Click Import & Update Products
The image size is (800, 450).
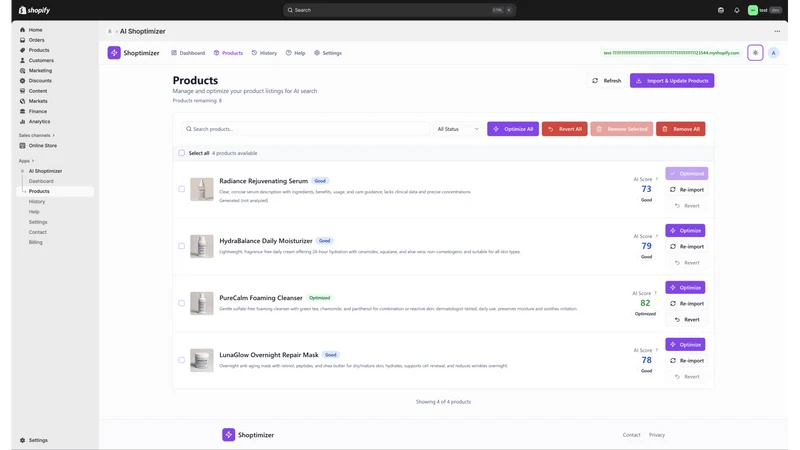(672, 81)
